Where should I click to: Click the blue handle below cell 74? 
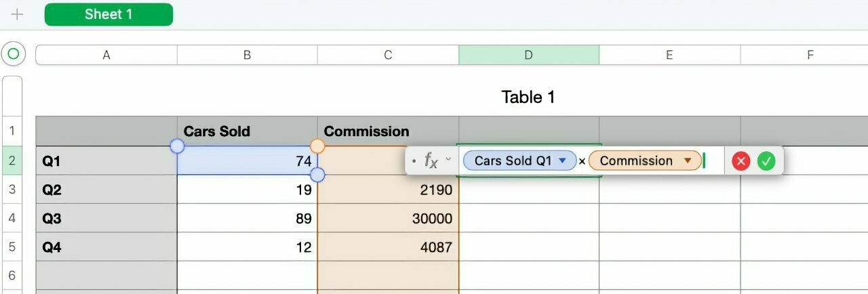(317, 175)
